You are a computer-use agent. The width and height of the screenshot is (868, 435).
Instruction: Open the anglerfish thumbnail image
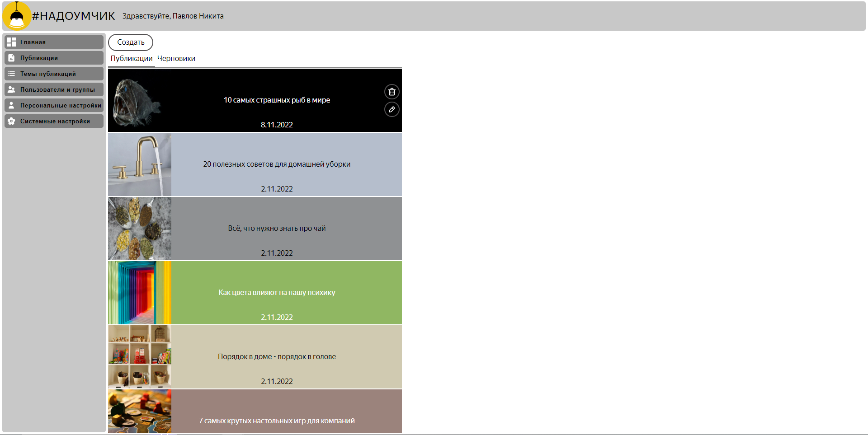[140, 100]
